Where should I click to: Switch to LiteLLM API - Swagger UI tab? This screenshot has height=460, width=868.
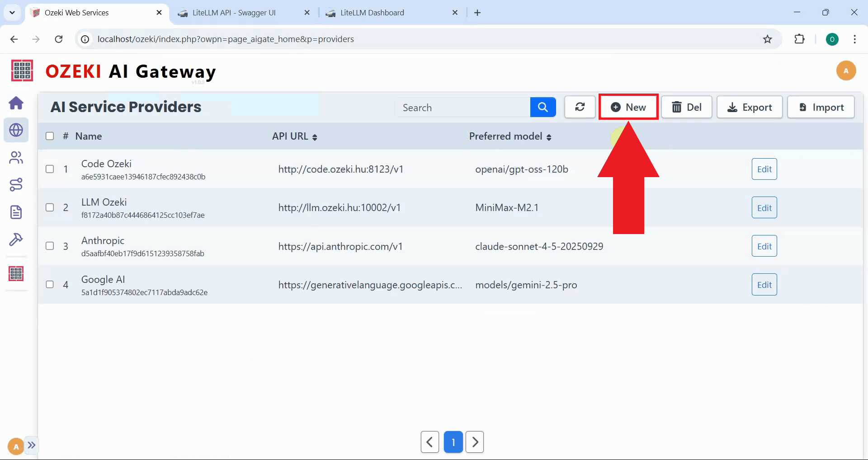234,13
